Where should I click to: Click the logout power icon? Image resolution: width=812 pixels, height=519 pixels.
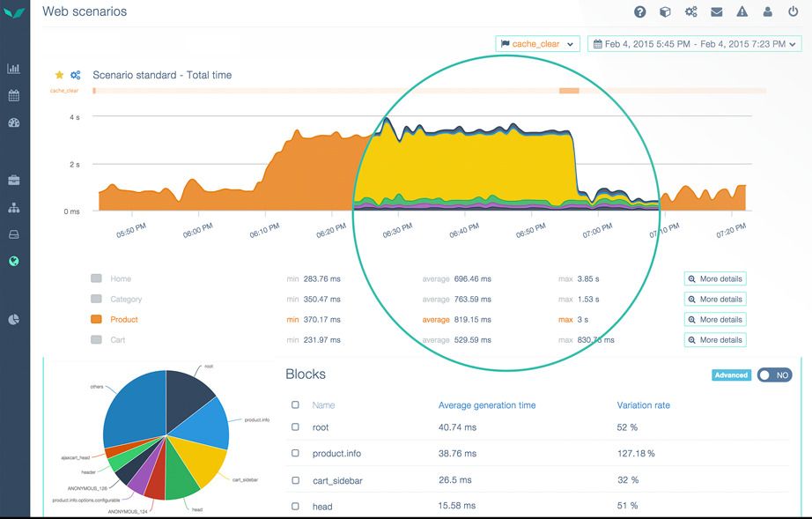tap(794, 11)
